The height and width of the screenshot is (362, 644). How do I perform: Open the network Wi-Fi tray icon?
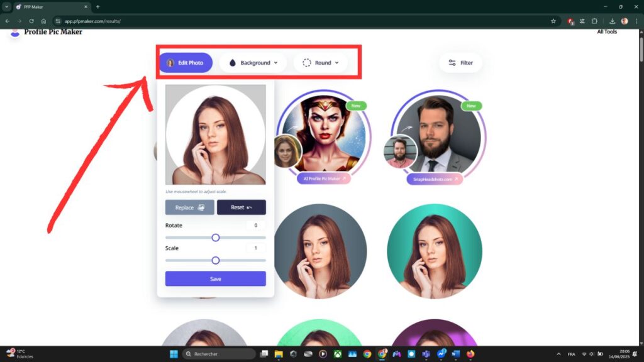coord(584,354)
